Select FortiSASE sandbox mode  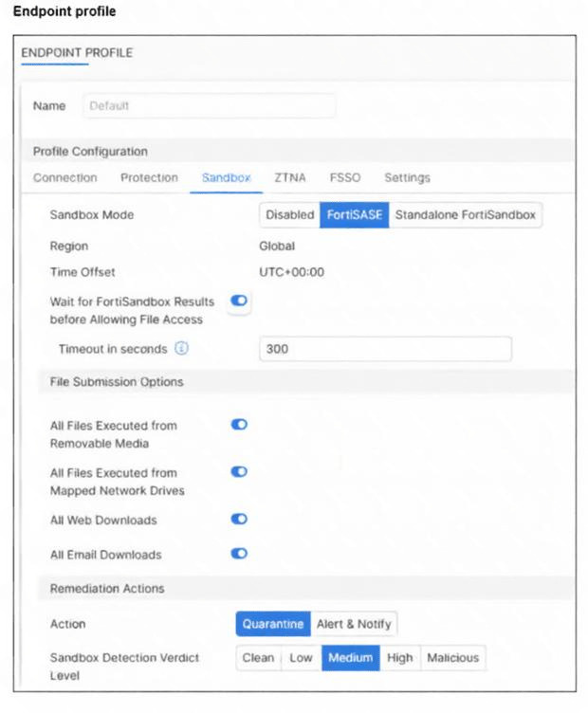coord(355,215)
